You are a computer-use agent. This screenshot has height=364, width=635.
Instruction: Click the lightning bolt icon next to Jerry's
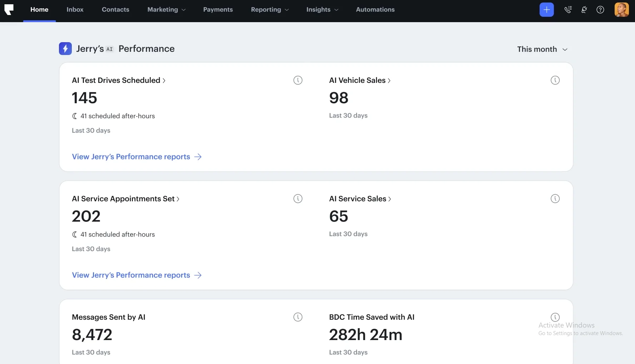pos(65,49)
